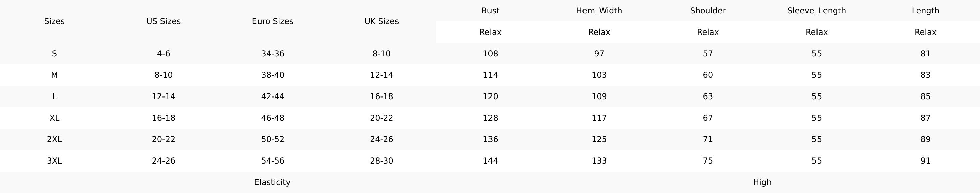Select the Bust column header

click(490, 11)
